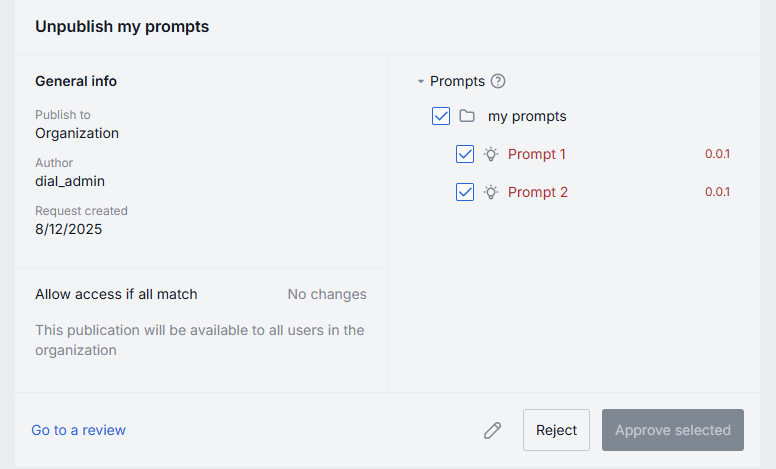Select the my prompts folder name
Image resolution: width=776 pixels, height=469 pixels.
(x=527, y=116)
